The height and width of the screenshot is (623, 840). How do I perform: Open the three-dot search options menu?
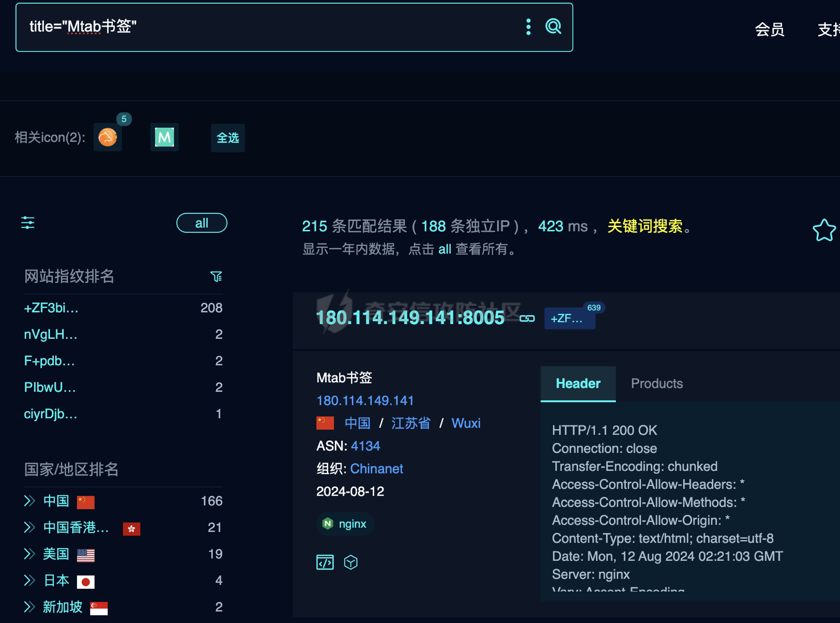click(x=528, y=27)
